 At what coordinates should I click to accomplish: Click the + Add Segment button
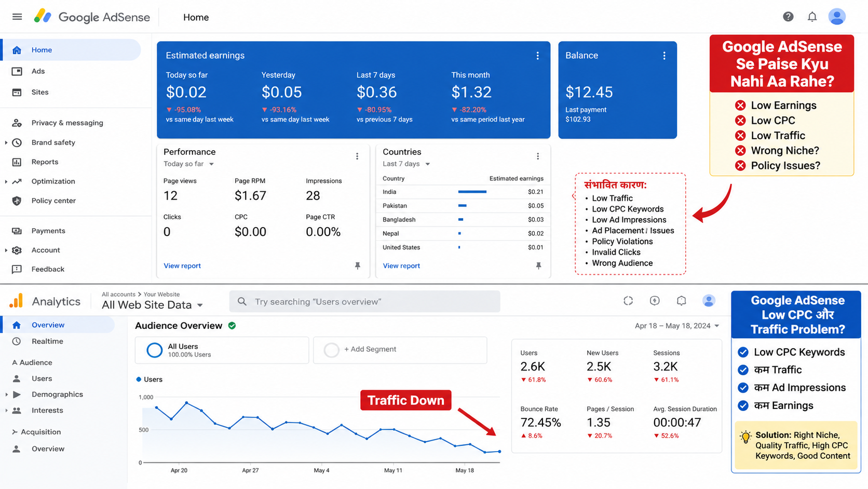[400, 350]
